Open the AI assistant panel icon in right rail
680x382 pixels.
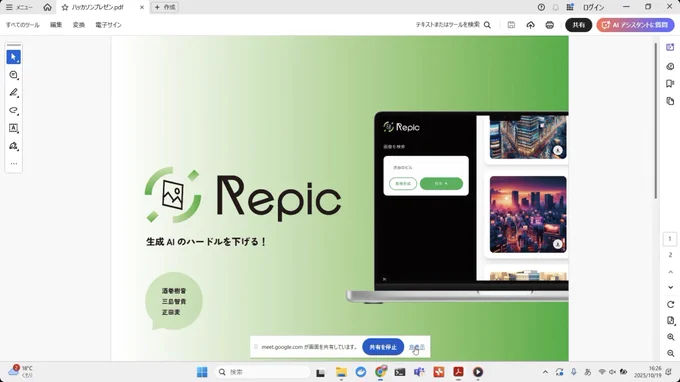[670, 47]
